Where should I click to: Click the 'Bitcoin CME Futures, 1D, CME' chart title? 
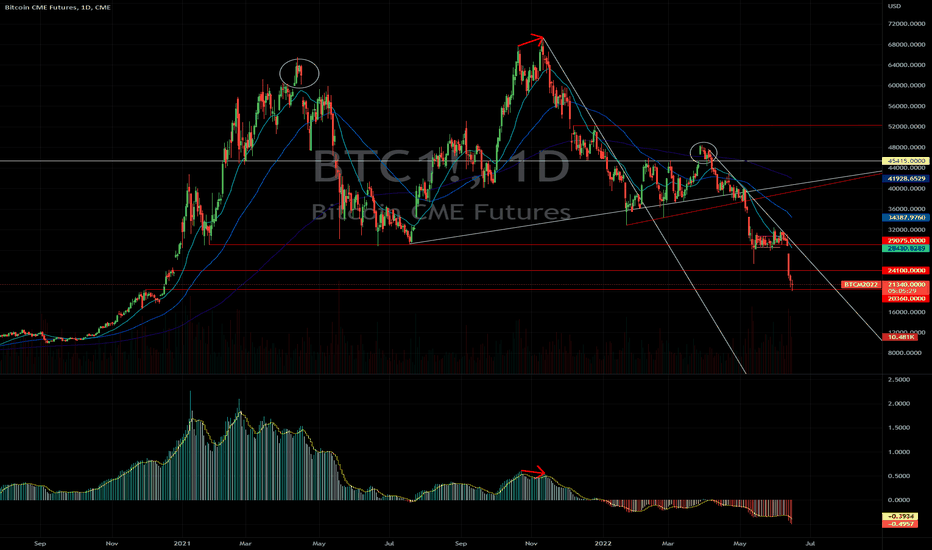[57, 7]
